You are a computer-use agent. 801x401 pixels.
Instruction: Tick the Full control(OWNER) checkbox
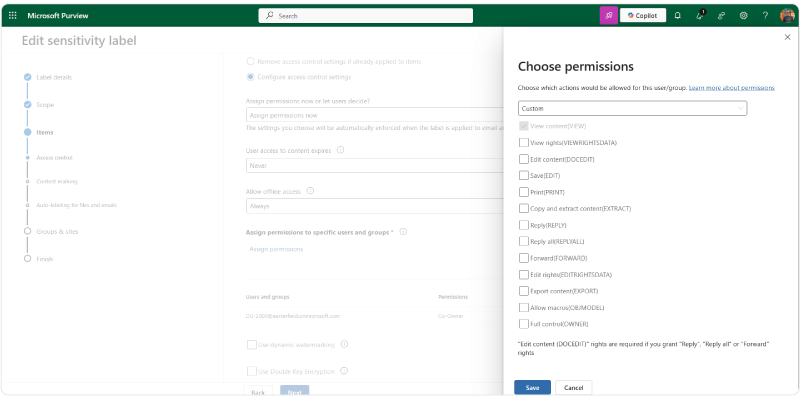click(524, 324)
